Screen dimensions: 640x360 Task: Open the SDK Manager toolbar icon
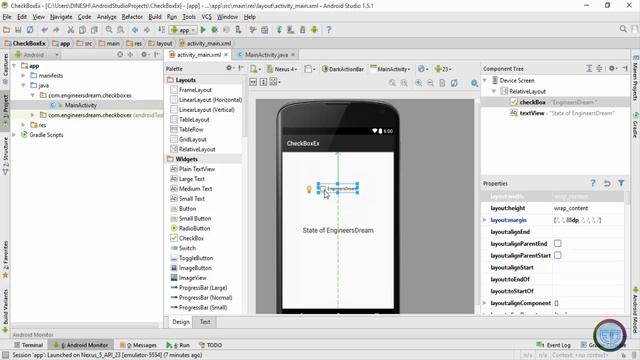(302, 30)
